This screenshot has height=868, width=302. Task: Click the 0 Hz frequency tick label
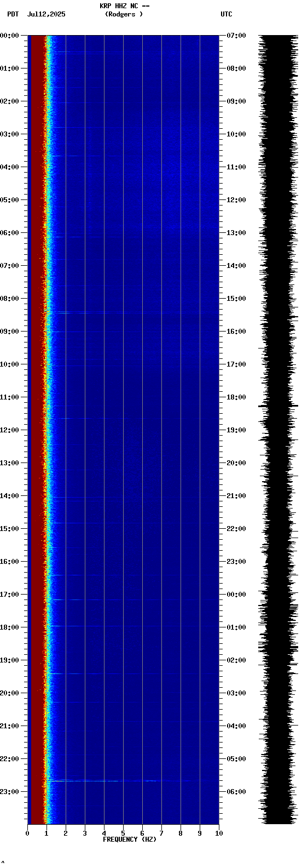pos(27,833)
